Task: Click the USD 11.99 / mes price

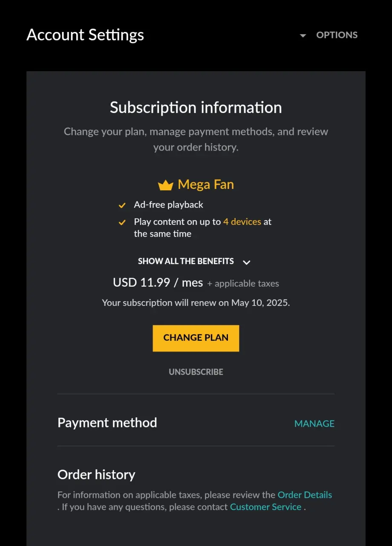Action: [158, 282]
